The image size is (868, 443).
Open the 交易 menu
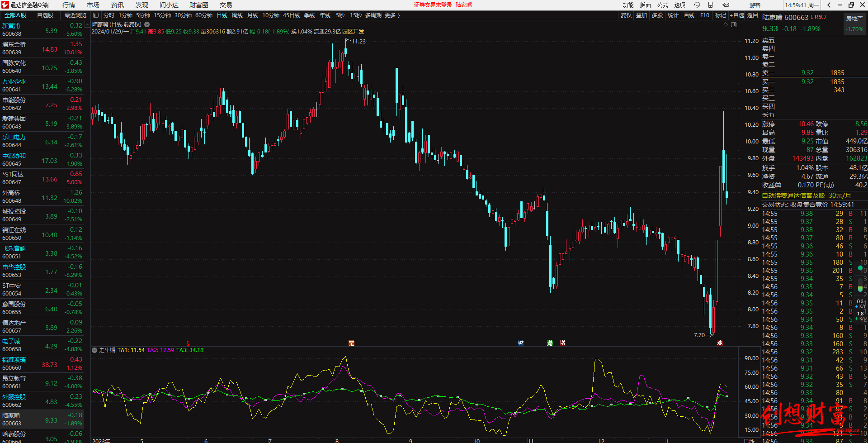[x=226, y=5]
